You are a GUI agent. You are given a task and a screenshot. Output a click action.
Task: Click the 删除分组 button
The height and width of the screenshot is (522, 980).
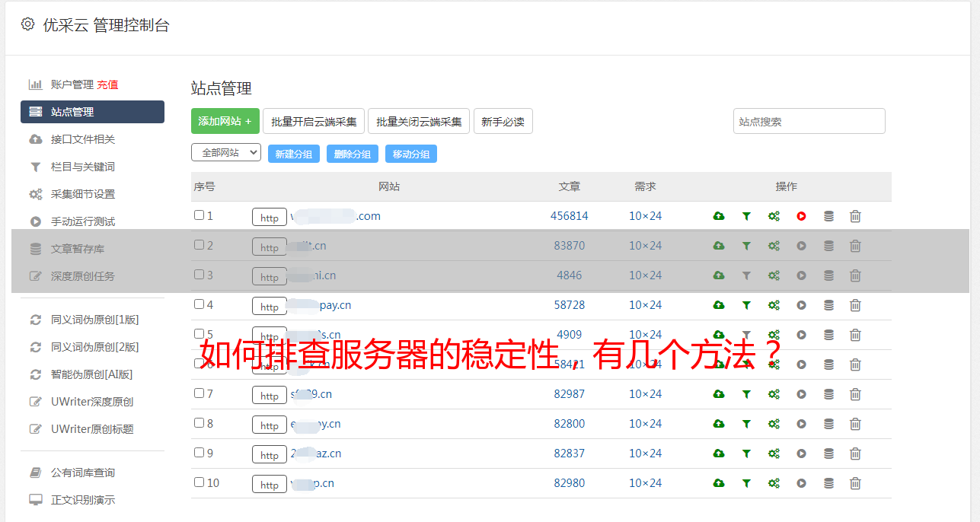pos(353,154)
